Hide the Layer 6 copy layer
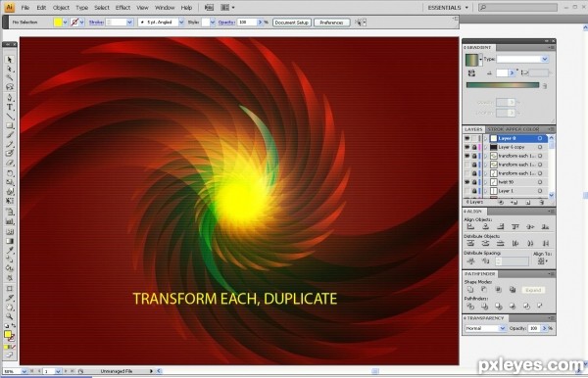This screenshot has width=588, height=378. 467,147
